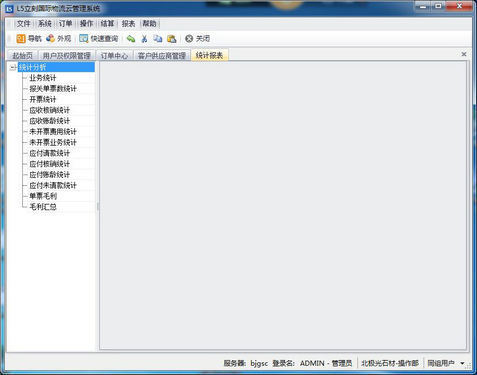
Task: Select the 统计报表 tab
Action: tap(209, 55)
